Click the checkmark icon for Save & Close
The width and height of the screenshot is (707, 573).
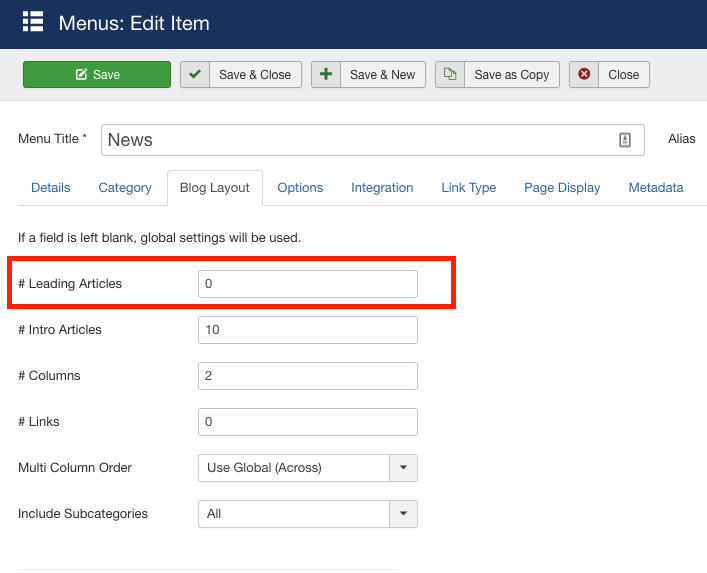pos(195,75)
